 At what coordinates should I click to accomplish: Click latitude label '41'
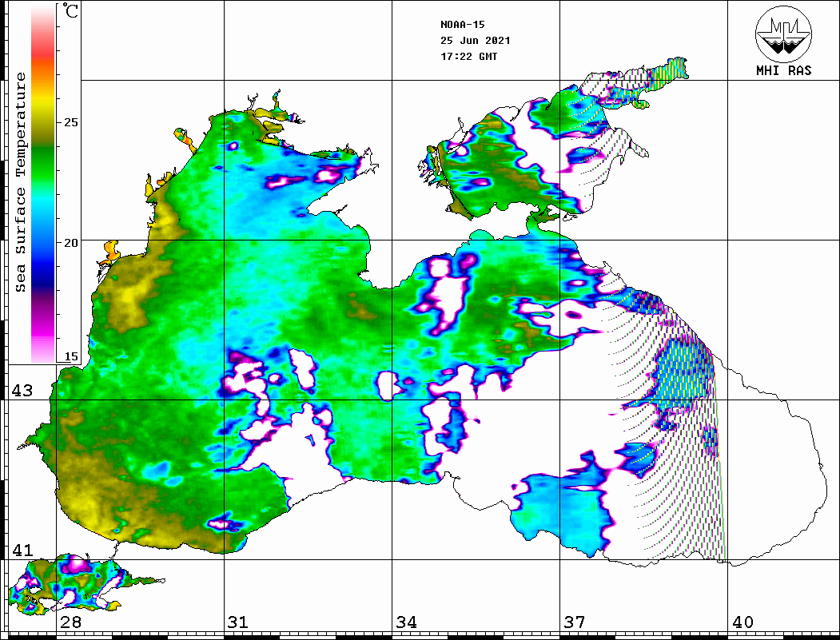(x=22, y=550)
